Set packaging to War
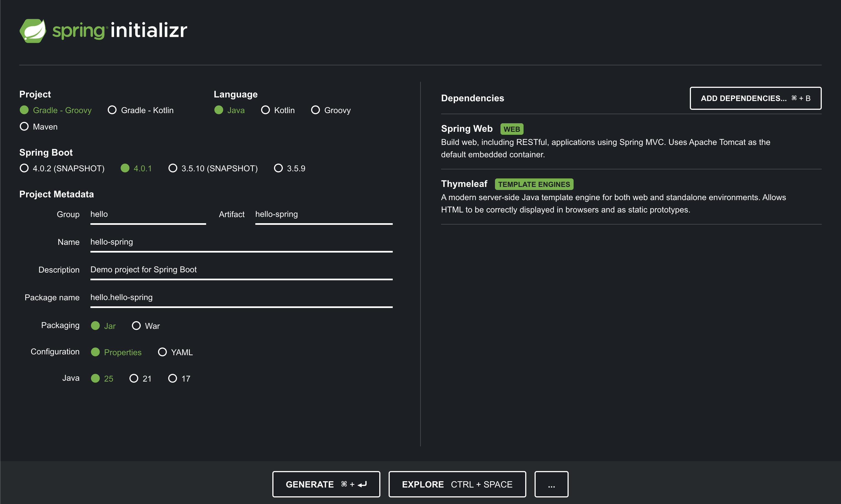Screen dimensions: 841x504 coord(136,326)
